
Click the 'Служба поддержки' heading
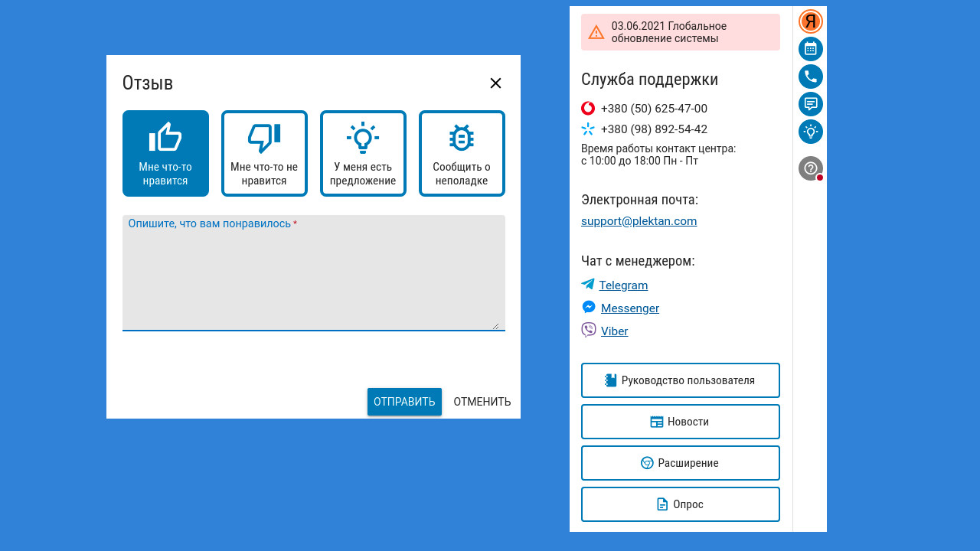point(649,80)
